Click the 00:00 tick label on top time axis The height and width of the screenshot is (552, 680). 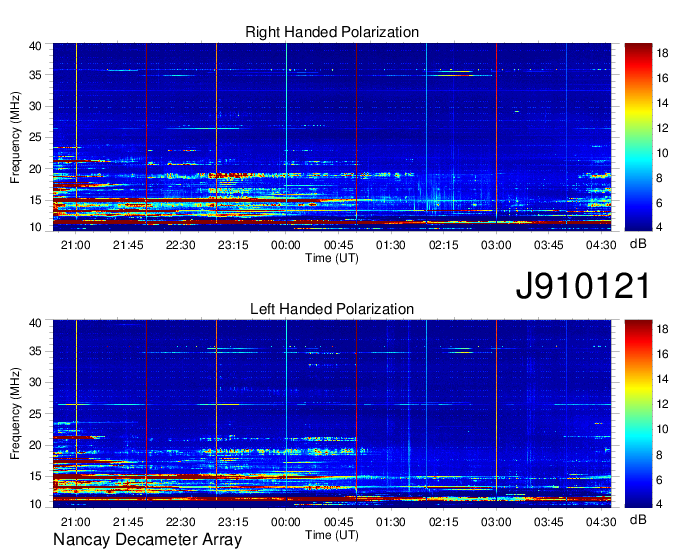pos(286,245)
